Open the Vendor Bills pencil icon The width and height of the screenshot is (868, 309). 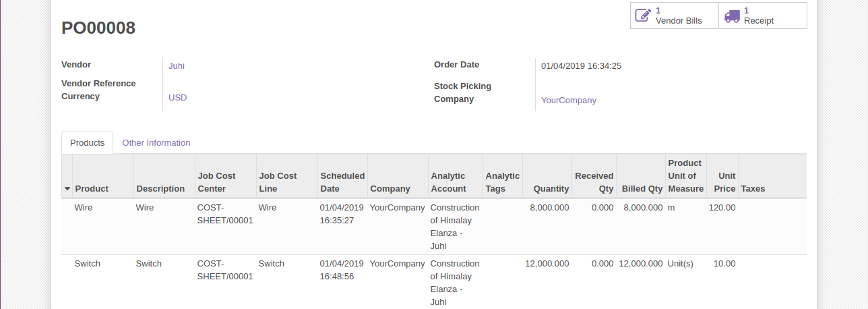(644, 16)
